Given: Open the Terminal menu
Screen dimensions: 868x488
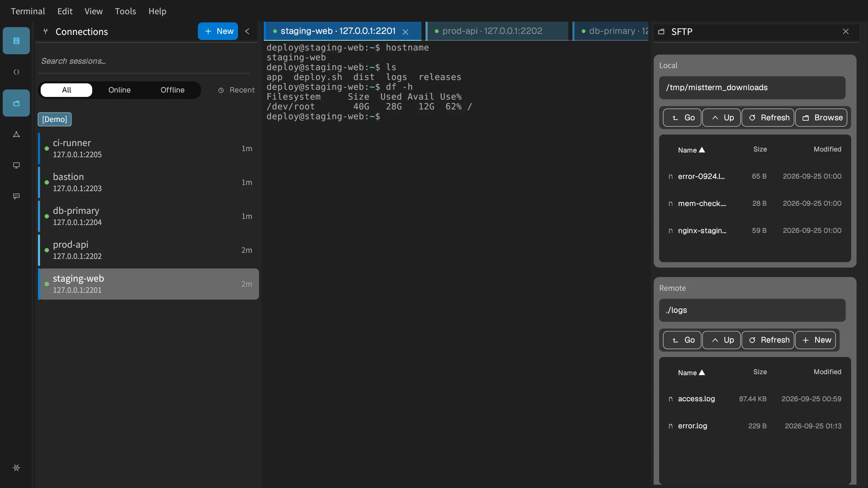Looking at the screenshot, I should click(28, 11).
